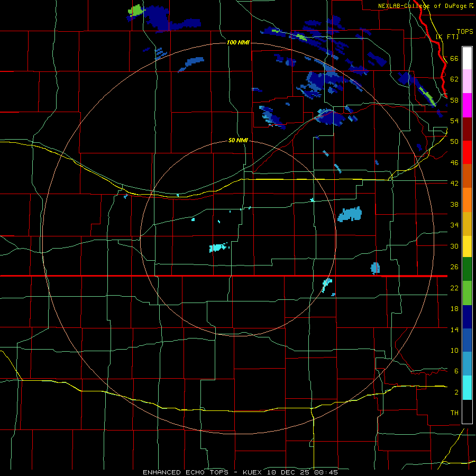Screen dimensions: 476x476
Task: Click the "62" legend value
Action: click(454, 79)
